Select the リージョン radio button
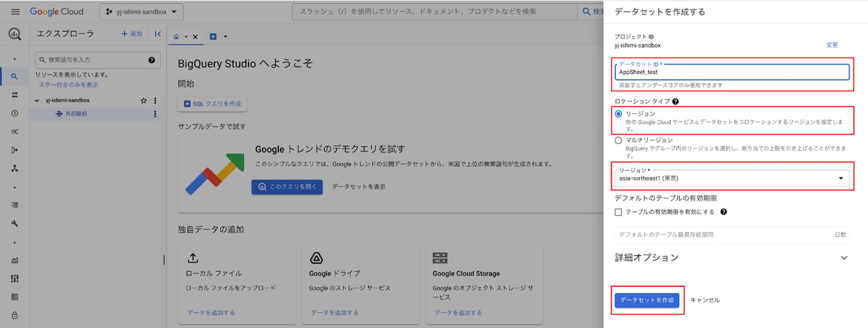The height and width of the screenshot is (328, 868). tap(618, 114)
